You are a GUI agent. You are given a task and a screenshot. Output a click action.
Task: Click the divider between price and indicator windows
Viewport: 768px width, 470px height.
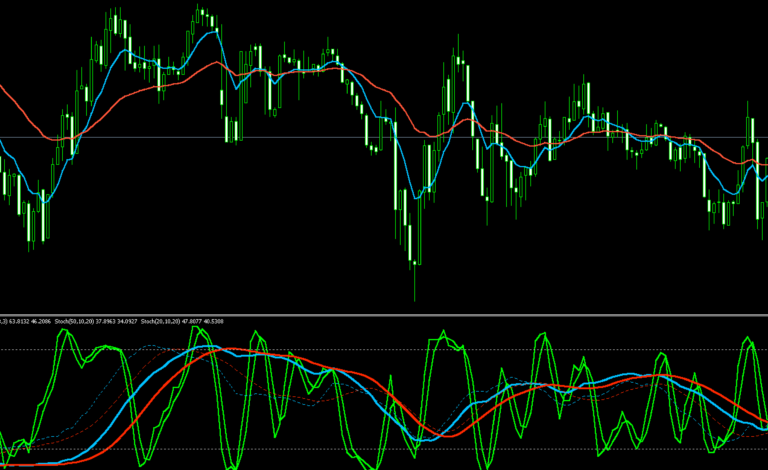point(384,315)
